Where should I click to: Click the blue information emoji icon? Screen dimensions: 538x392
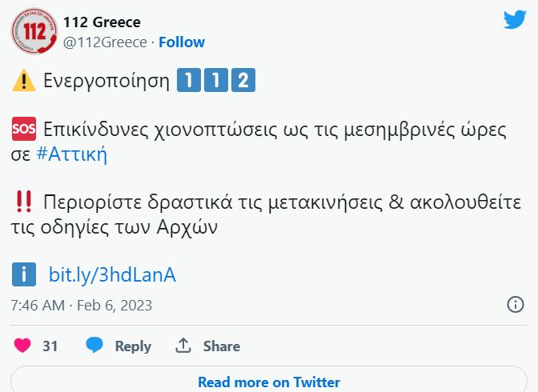coord(24,275)
